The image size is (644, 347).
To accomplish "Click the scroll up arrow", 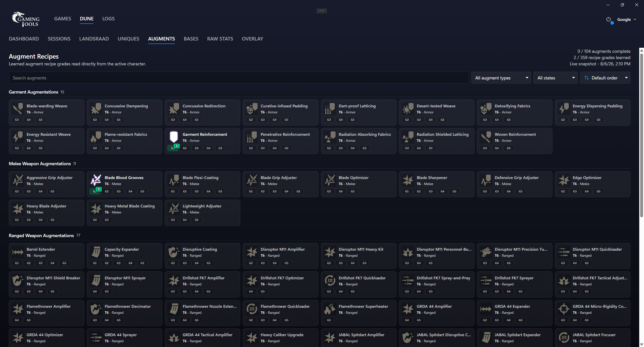I will (641, 50).
